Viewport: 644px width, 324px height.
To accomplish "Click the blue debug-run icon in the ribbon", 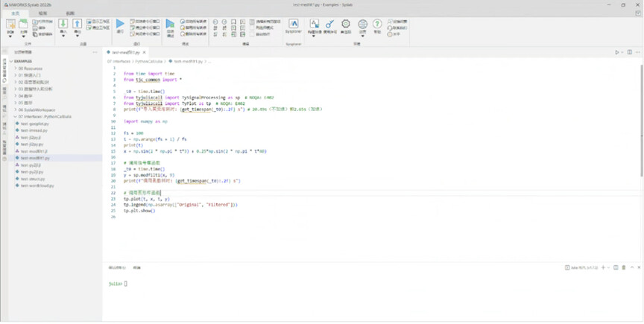I will [170, 24].
